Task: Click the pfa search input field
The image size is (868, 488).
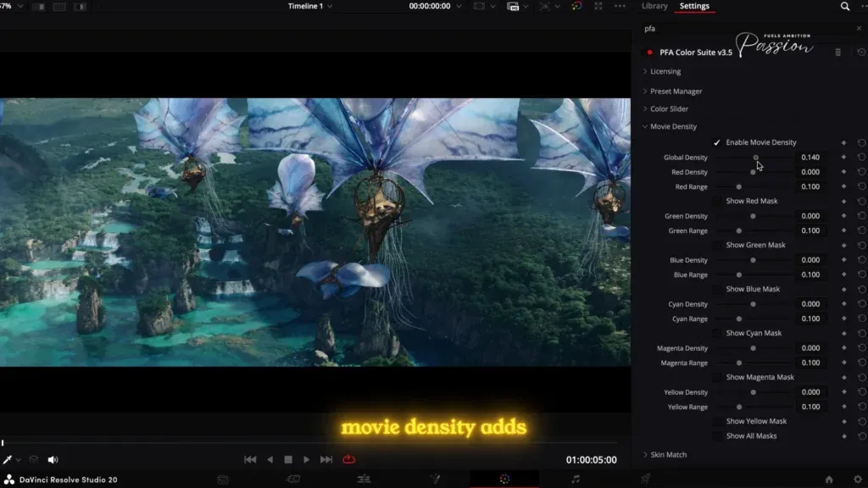Action: coord(748,28)
